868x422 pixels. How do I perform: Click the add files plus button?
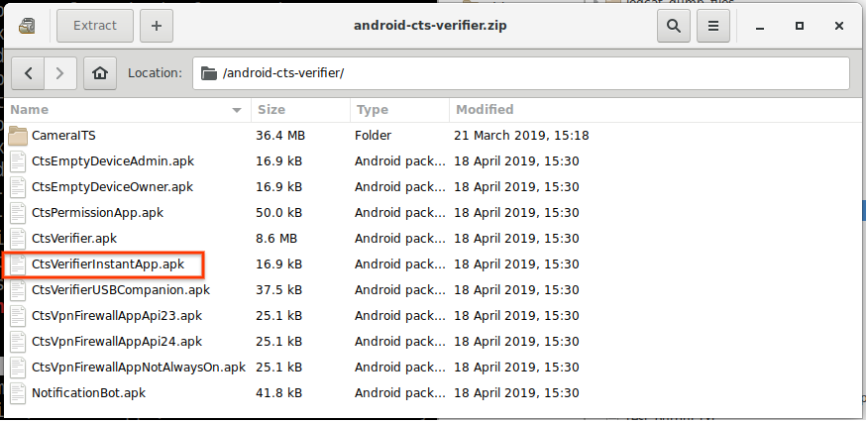156,25
